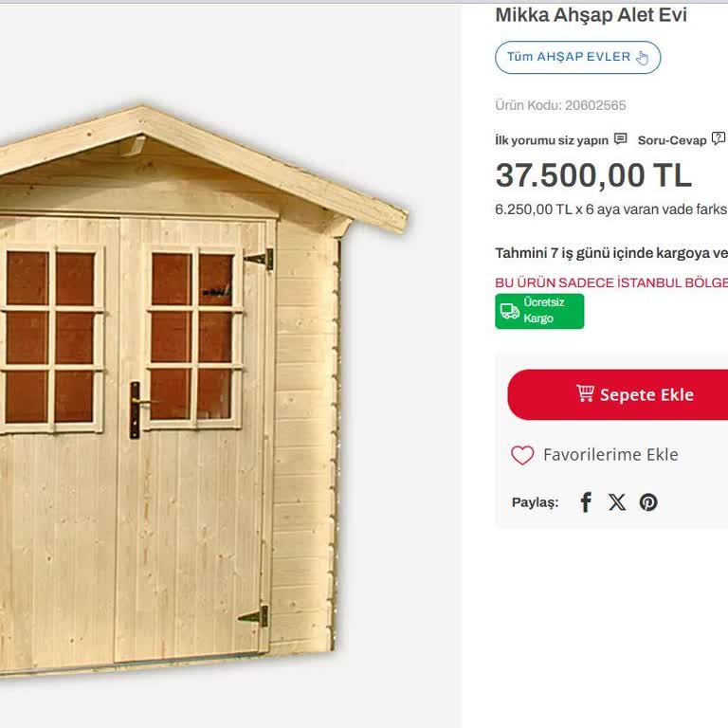Image resolution: width=728 pixels, height=728 pixels.
Task: Click the 37.500,00 TL price
Action: coord(593,175)
